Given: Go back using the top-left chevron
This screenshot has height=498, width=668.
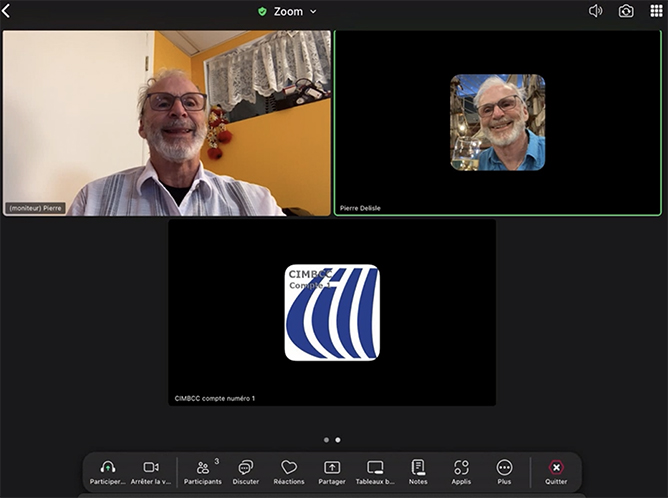Looking at the screenshot, I should (x=6, y=12).
